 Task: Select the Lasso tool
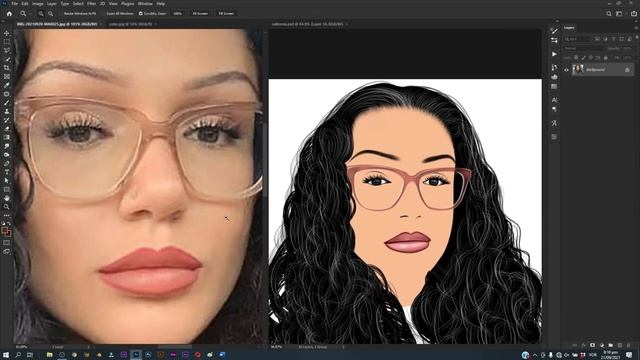(7, 50)
